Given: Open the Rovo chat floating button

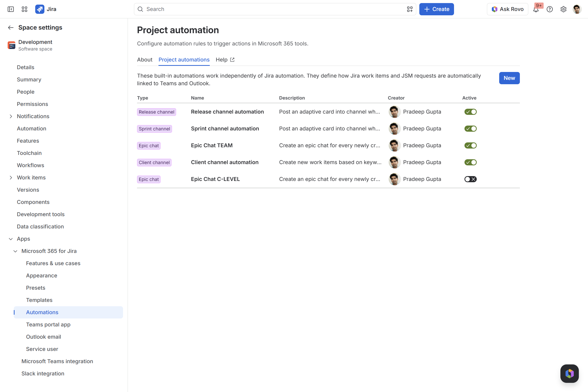Looking at the screenshot, I should point(569,374).
